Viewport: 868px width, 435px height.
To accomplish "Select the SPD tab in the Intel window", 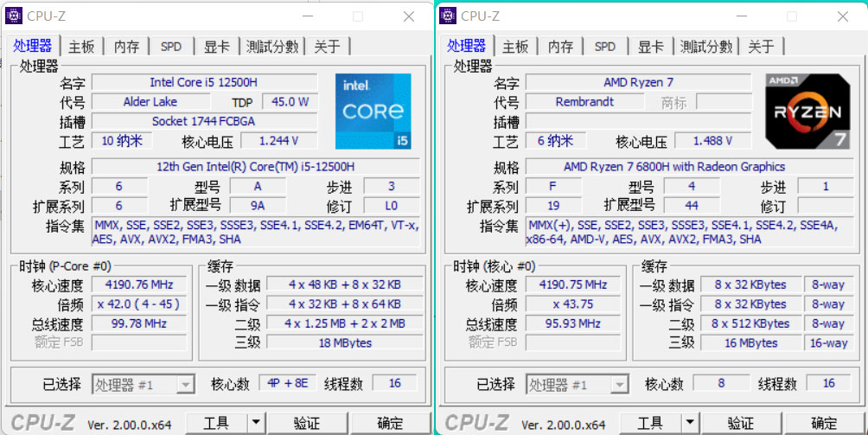I will pyautogui.click(x=171, y=47).
